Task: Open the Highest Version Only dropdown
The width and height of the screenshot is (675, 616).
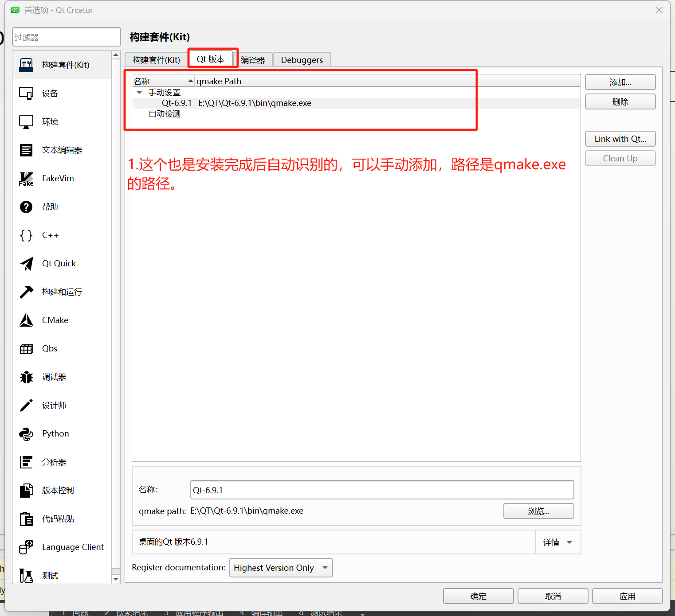Action: 281,568
